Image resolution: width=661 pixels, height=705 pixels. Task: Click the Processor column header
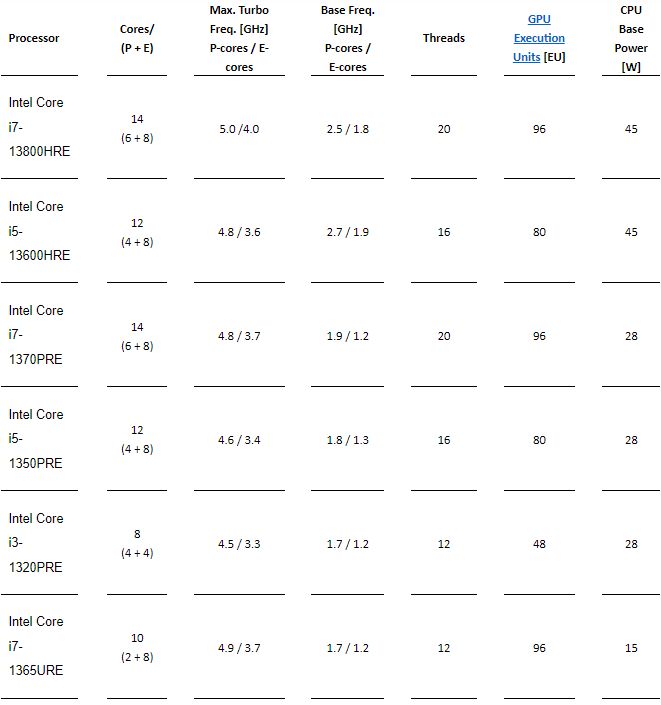pyautogui.click(x=34, y=38)
